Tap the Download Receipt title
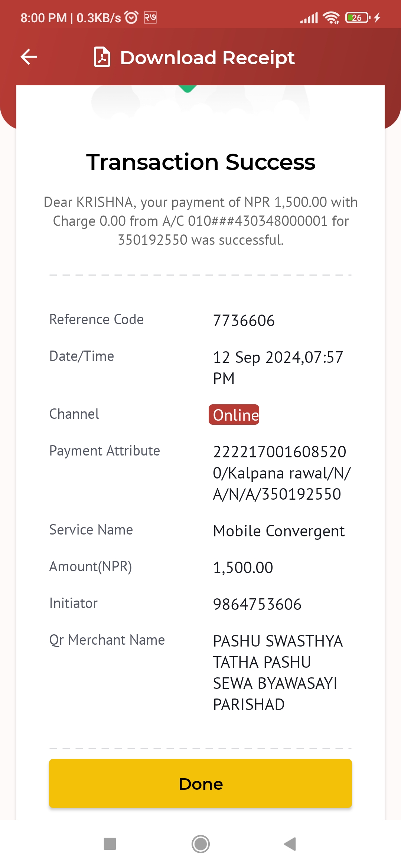 point(207,58)
